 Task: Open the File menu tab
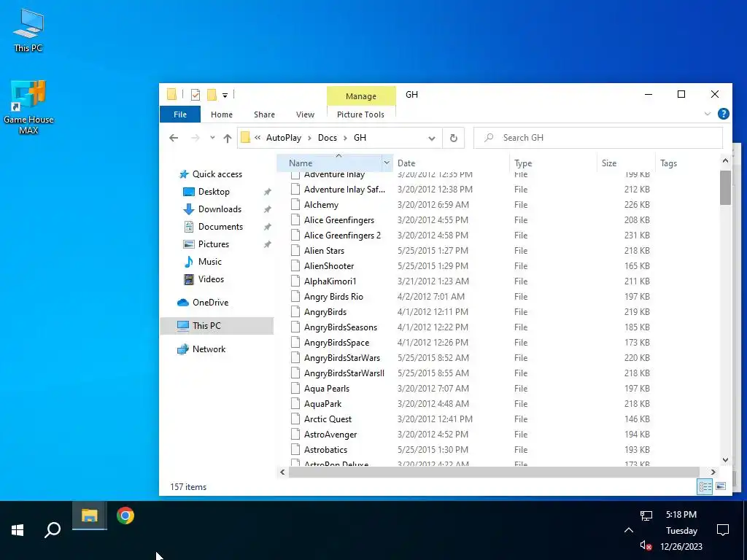[x=180, y=114]
